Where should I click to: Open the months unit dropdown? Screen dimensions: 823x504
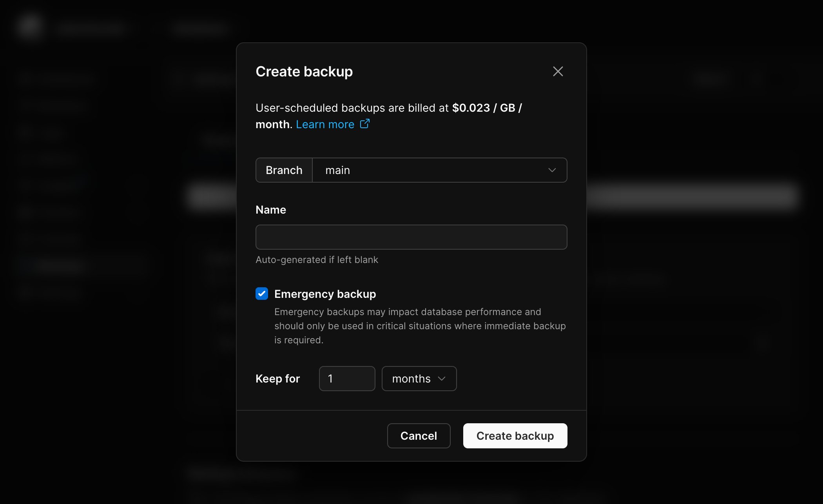click(x=419, y=379)
